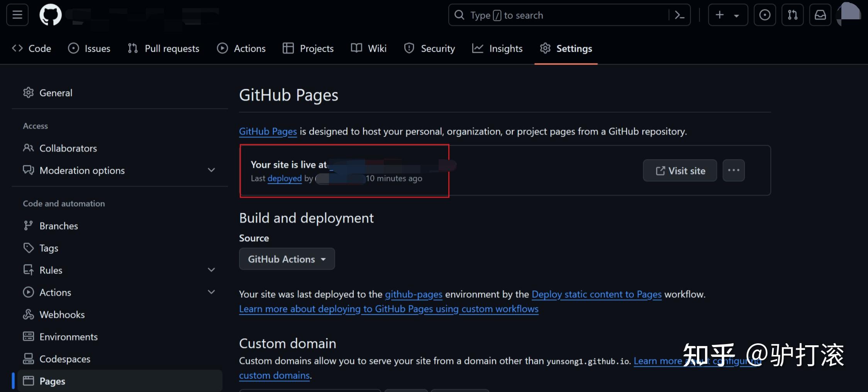Open the notifications inbox icon
868x392 pixels.
(x=820, y=15)
